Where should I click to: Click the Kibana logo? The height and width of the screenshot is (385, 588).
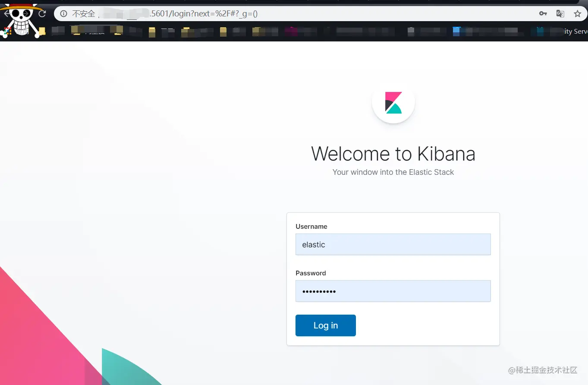tap(393, 103)
